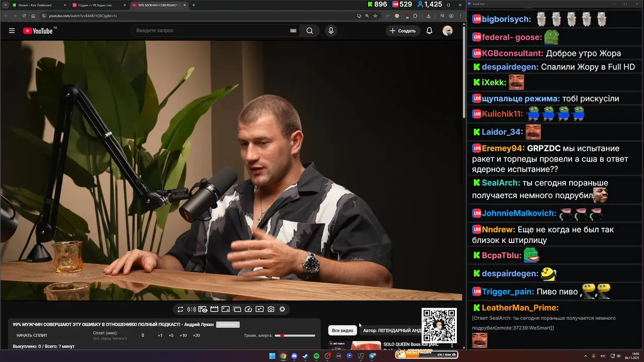Click the MEME PARTY progress widget on taskbar
The width and height of the screenshot is (644, 362).
[426, 354]
